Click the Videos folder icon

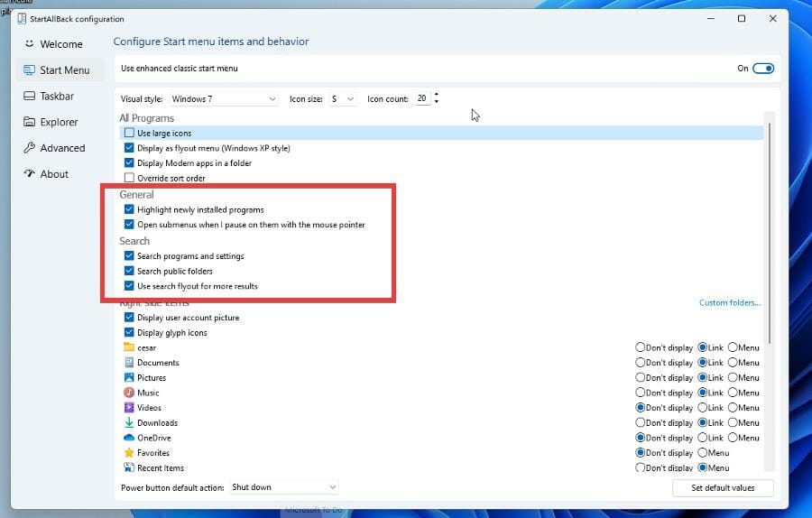pyautogui.click(x=129, y=408)
